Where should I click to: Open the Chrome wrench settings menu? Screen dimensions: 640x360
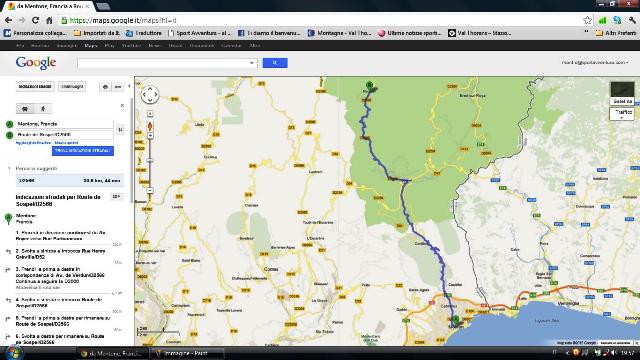(633, 20)
